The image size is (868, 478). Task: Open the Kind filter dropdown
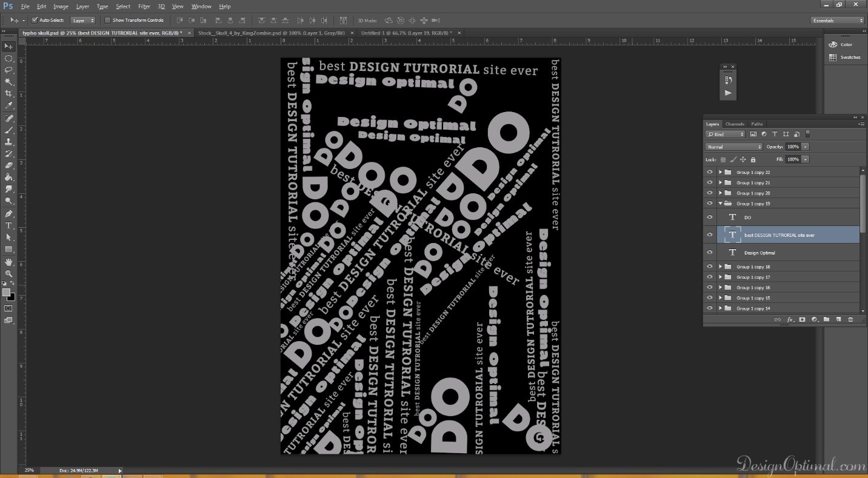tap(725, 134)
